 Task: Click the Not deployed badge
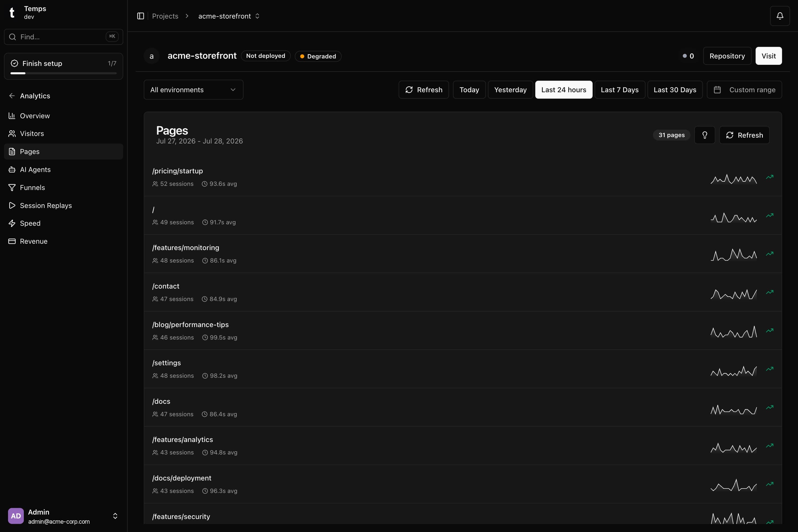(x=265, y=56)
